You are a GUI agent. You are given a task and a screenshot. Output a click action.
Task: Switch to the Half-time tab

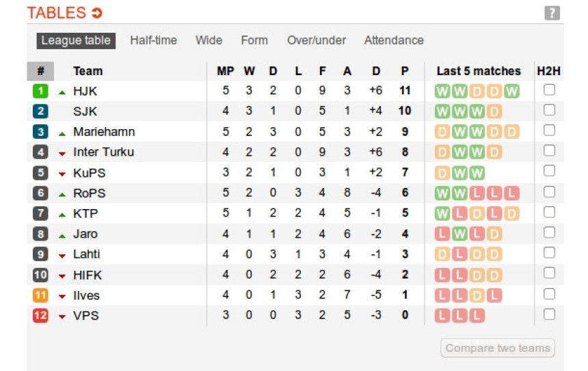pyautogui.click(x=153, y=40)
